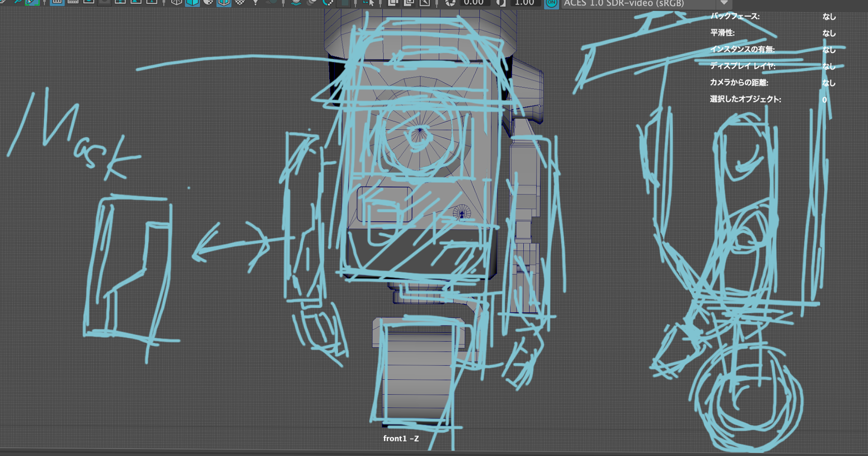Click the gamma reset icon

click(x=501, y=2)
